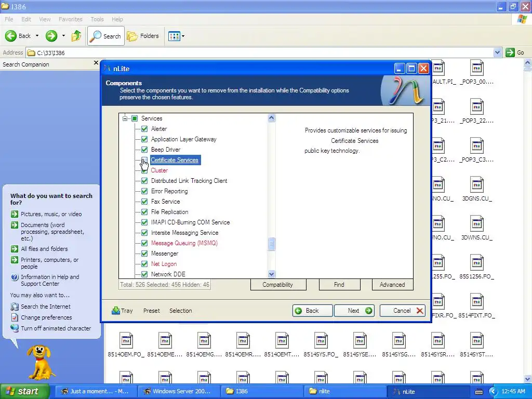
Task: Click All files and folders search option
Action: click(x=44, y=249)
